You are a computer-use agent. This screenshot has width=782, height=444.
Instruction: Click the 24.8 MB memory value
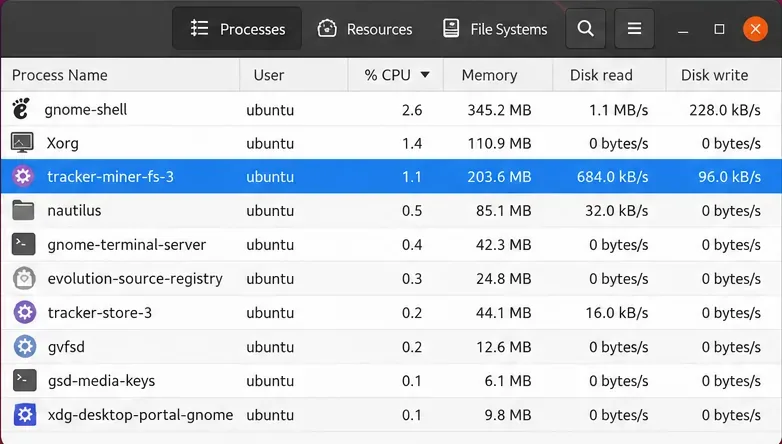coord(504,279)
